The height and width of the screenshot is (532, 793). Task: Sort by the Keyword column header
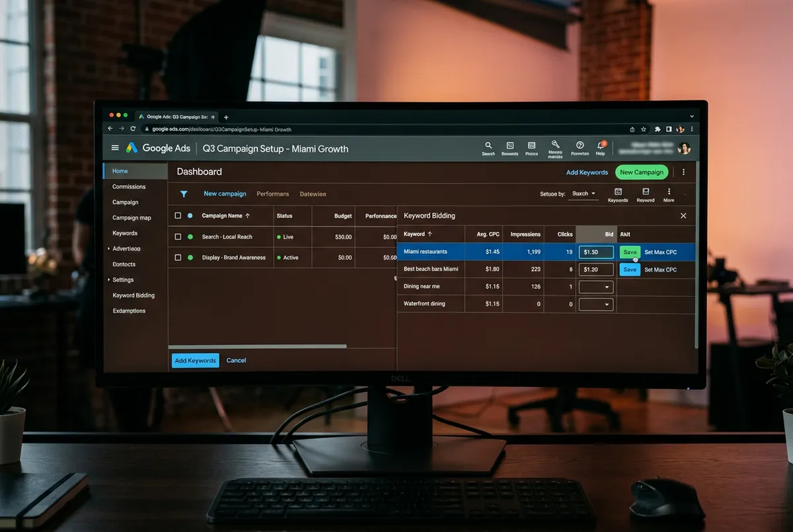coord(418,234)
